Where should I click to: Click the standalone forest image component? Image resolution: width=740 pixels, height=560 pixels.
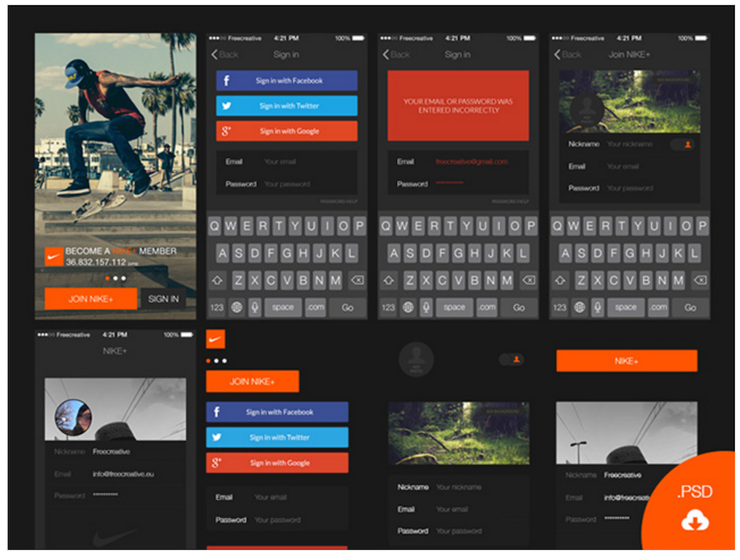459,433
